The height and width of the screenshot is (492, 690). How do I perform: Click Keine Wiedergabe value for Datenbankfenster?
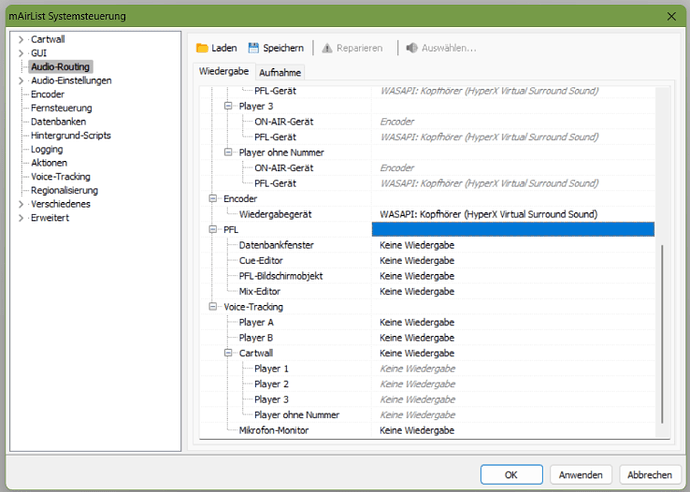[417, 245]
